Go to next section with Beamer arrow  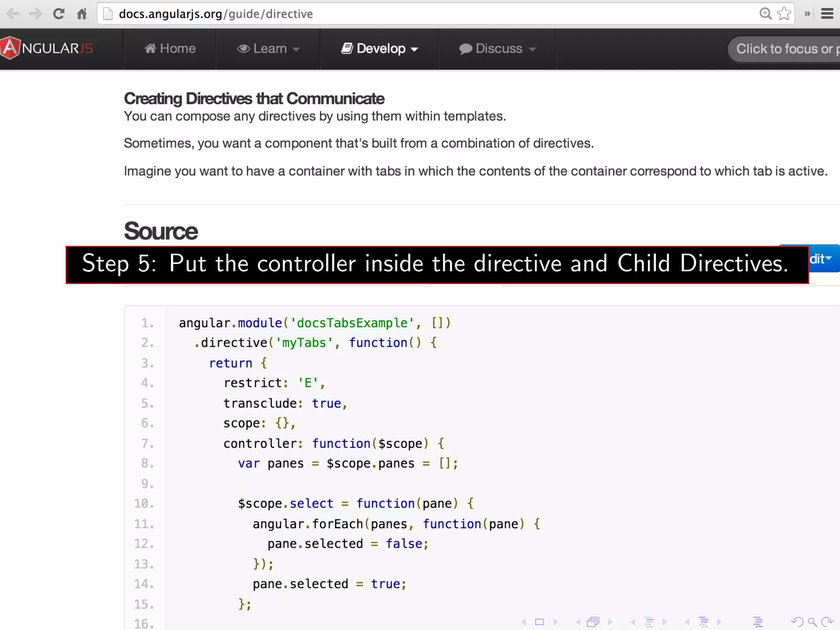[x=719, y=622]
